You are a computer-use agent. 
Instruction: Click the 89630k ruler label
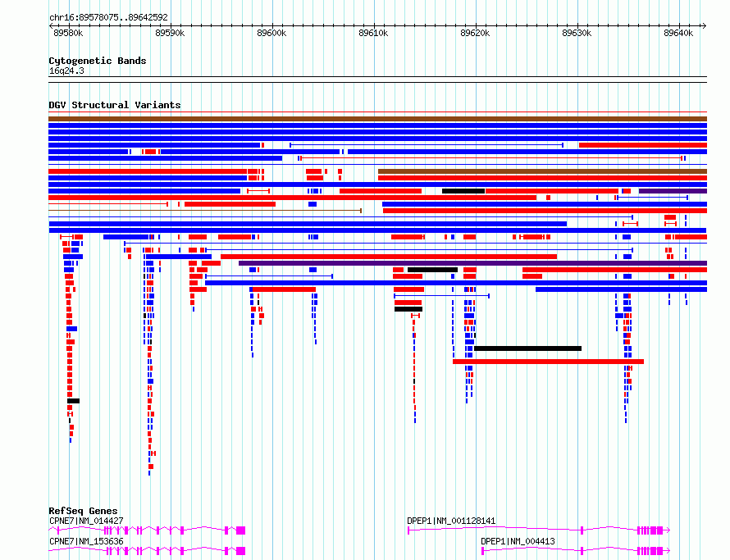tap(577, 33)
